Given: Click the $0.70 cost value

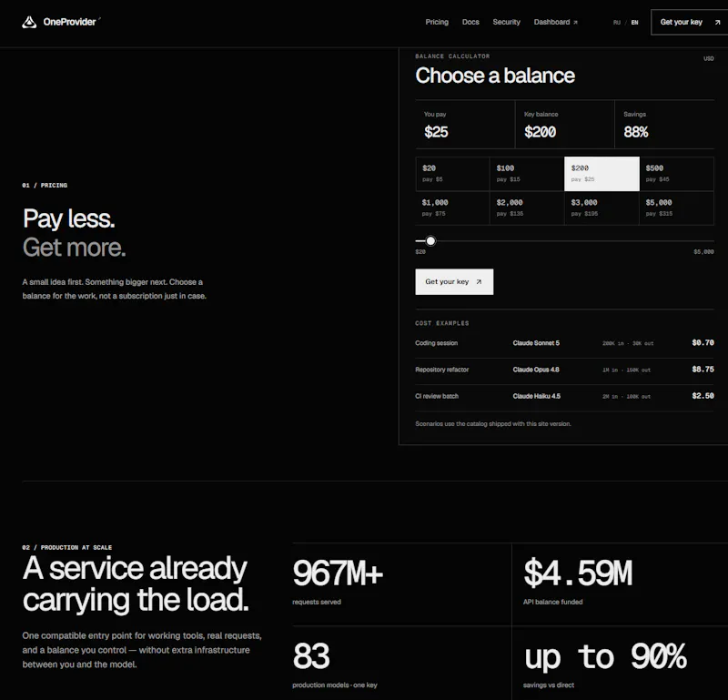Looking at the screenshot, I should 703,343.
